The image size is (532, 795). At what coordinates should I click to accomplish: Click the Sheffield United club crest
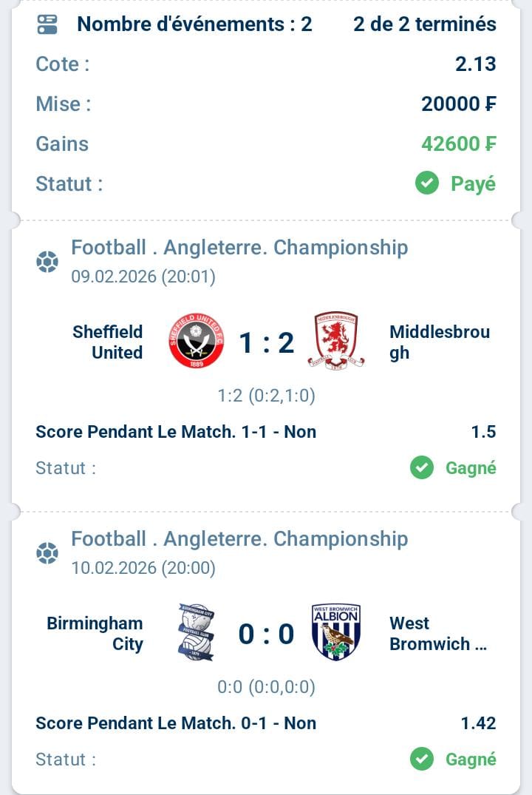[196, 341]
